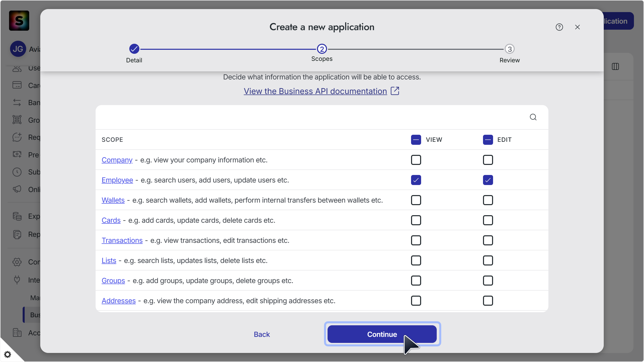Open the Groups scope link
The height and width of the screenshot is (362, 644).
(113, 281)
